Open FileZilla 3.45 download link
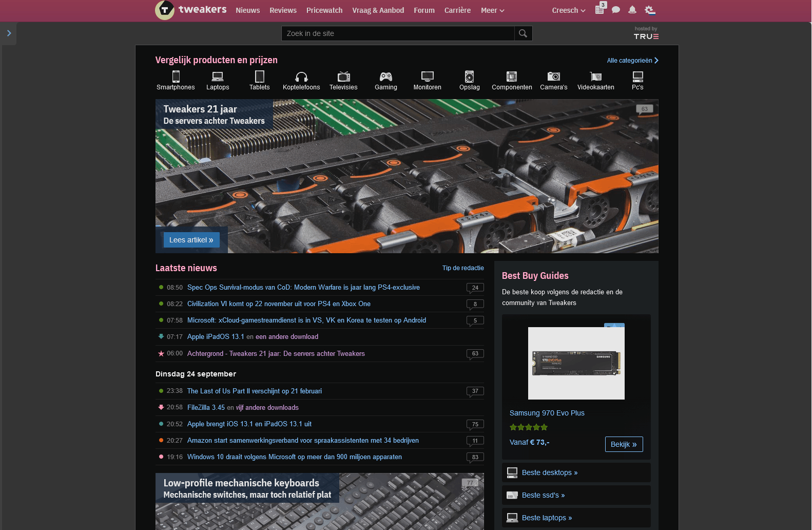The image size is (812, 530). (x=206, y=408)
